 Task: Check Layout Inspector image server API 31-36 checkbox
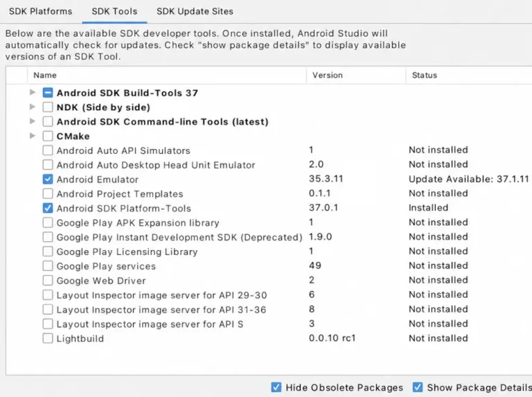point(48,310)
